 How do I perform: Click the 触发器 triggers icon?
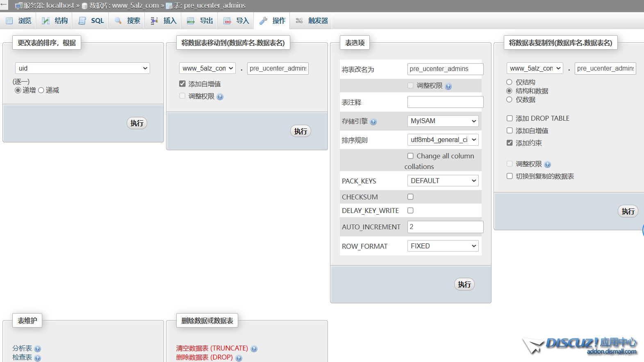pyautogui.click(x=299, y=21)
